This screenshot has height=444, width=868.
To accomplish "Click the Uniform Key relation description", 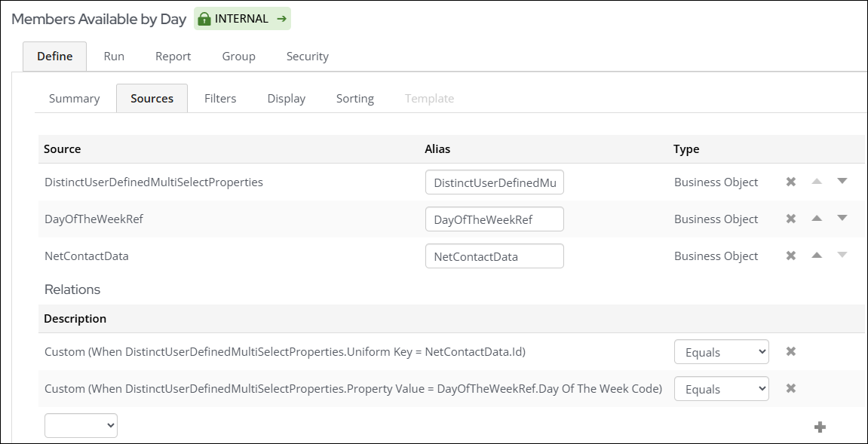I will click(284, 352).
